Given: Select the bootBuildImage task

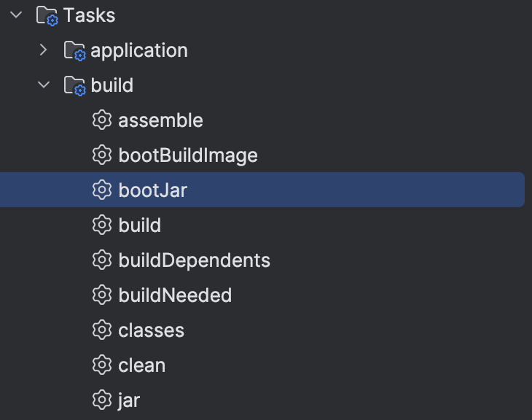Looking at the screenshot, I should (188, 155).
